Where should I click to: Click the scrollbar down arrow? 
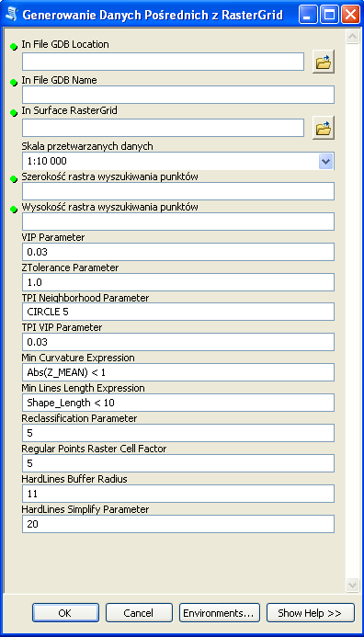pos(351,585)
